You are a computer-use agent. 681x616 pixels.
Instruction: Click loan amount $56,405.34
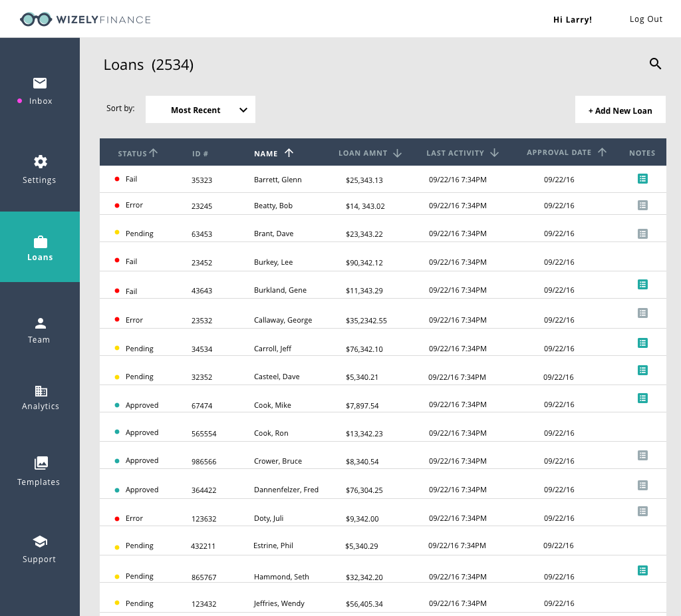point(364,604)
